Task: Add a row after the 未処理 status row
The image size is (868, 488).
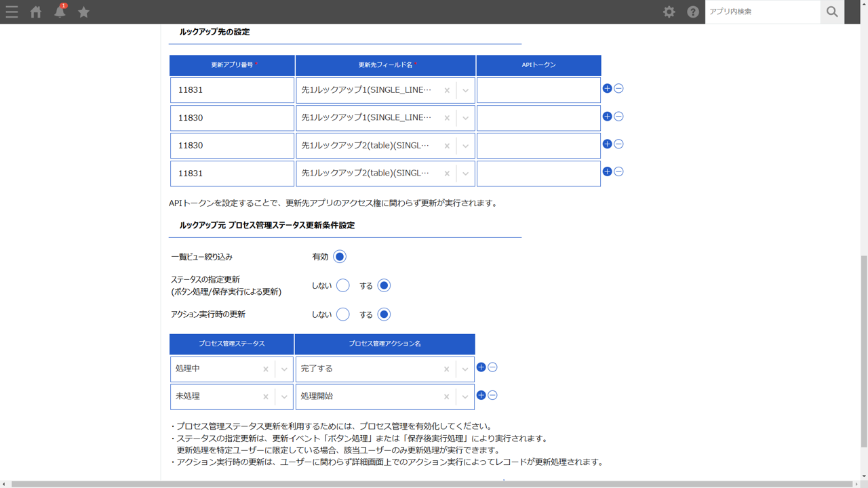Action: tap(481, 395)
